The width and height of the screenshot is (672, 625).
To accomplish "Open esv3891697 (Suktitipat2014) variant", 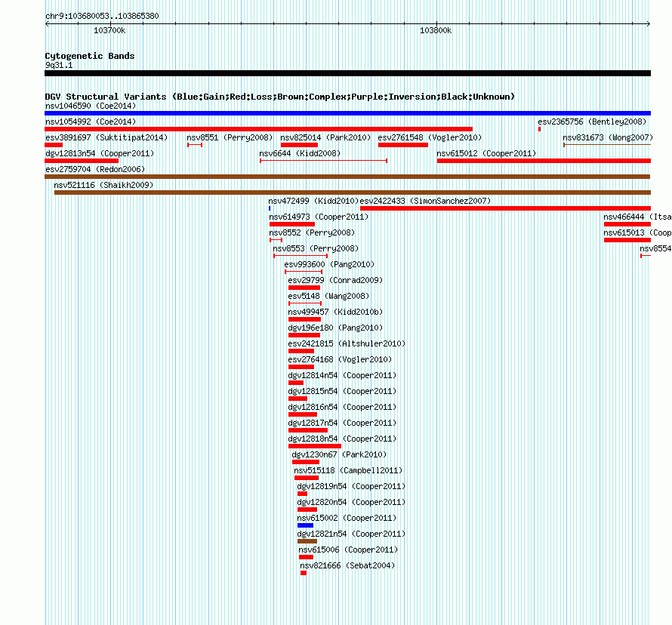I will point(106,137).
